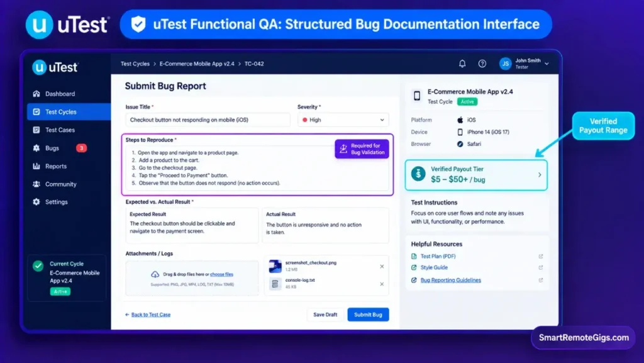Screen dimensions: 644x363
Task: Click external link icon for Test Plan
Action: click(540, 256)
